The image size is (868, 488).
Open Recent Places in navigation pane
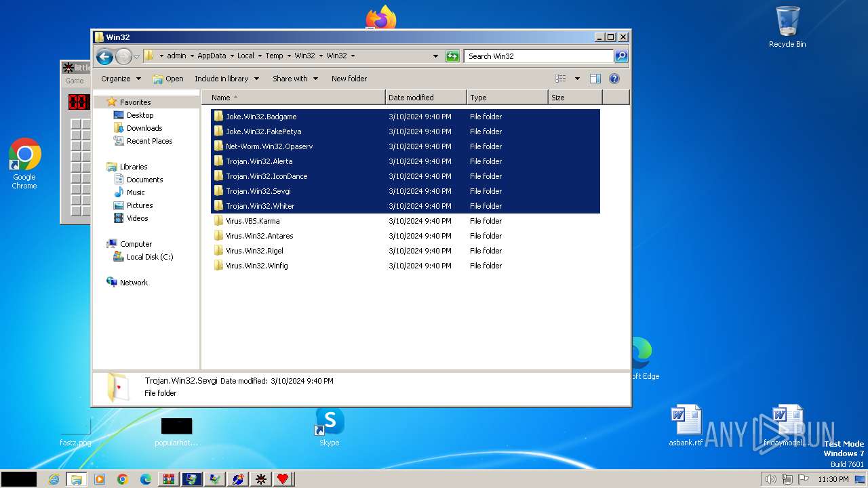(149, 141)
